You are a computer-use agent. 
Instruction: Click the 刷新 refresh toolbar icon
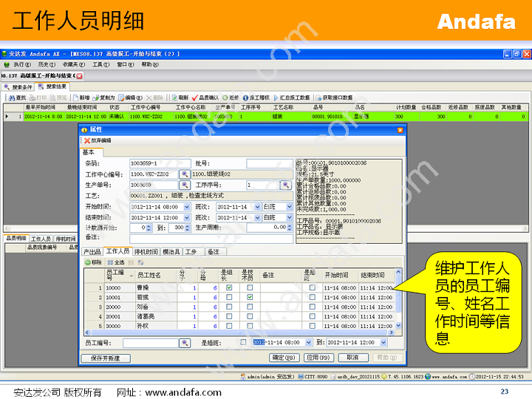174,98
